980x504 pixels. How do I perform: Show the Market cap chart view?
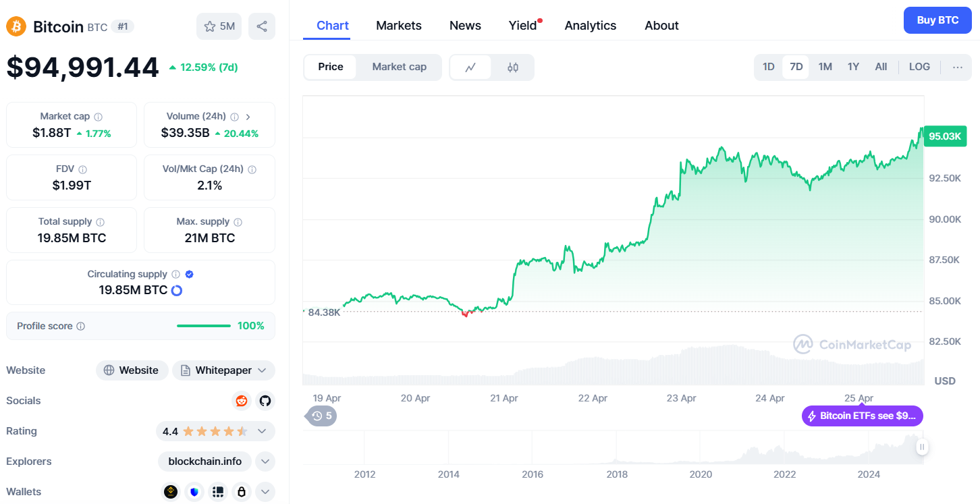coord(400,67)
